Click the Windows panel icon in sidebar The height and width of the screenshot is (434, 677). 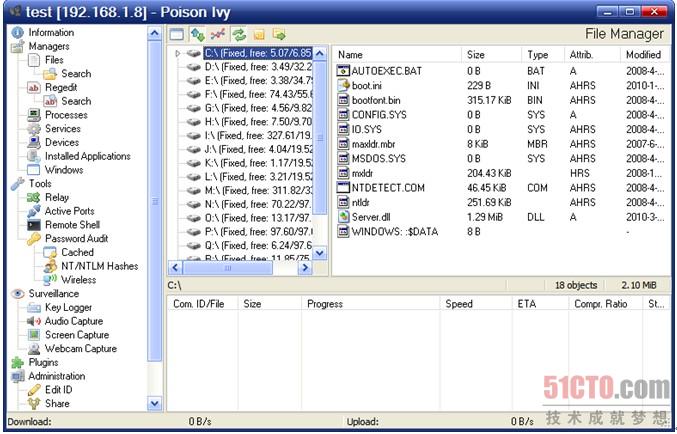34,170
